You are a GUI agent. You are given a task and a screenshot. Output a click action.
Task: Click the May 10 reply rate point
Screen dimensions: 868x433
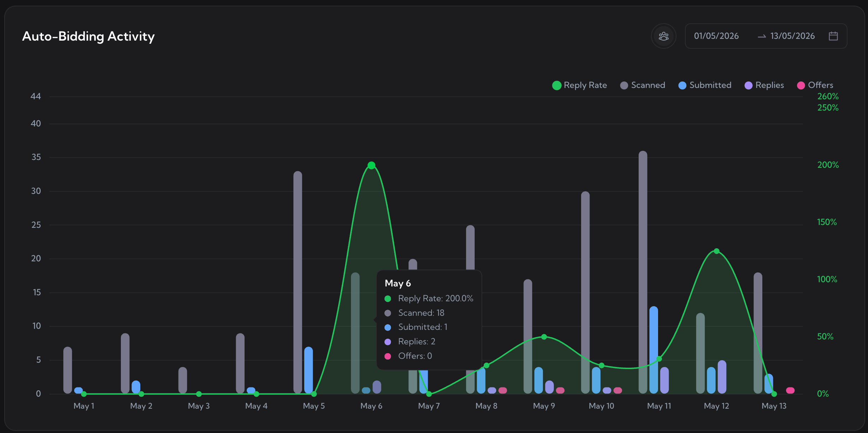tap(602, 366)
